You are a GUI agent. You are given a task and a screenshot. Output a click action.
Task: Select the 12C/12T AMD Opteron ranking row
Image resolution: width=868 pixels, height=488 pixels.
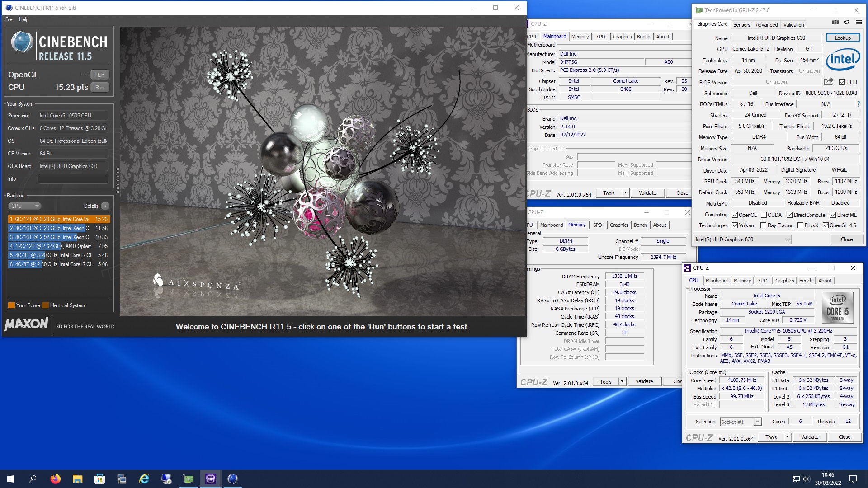(59, 246)
